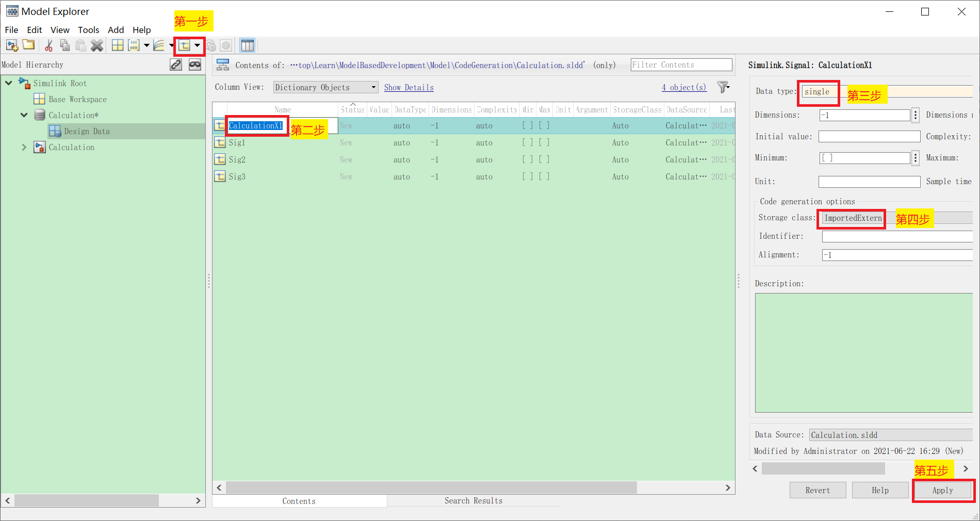Image resolution: width=980 pixels, height=521 pixels.
Task: Click the Open folder toolbar icon
Action: click(x=29, y=45)
